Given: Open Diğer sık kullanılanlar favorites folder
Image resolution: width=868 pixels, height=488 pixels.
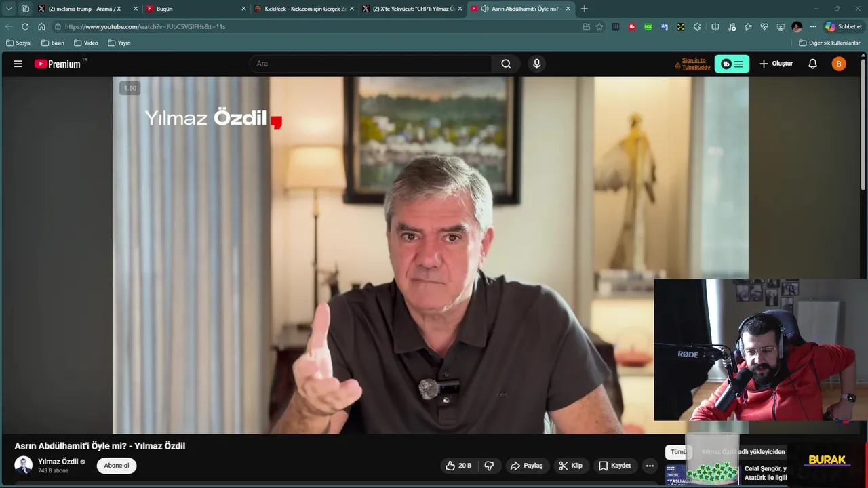Looking at the screenshot, I should point(829,43).
